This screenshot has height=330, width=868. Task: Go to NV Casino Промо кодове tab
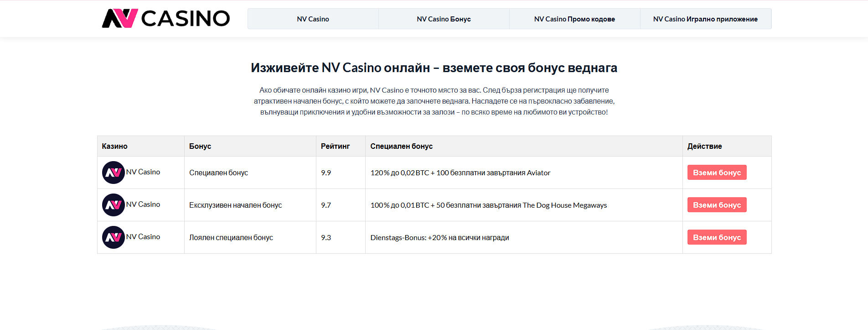pos(574,19)
